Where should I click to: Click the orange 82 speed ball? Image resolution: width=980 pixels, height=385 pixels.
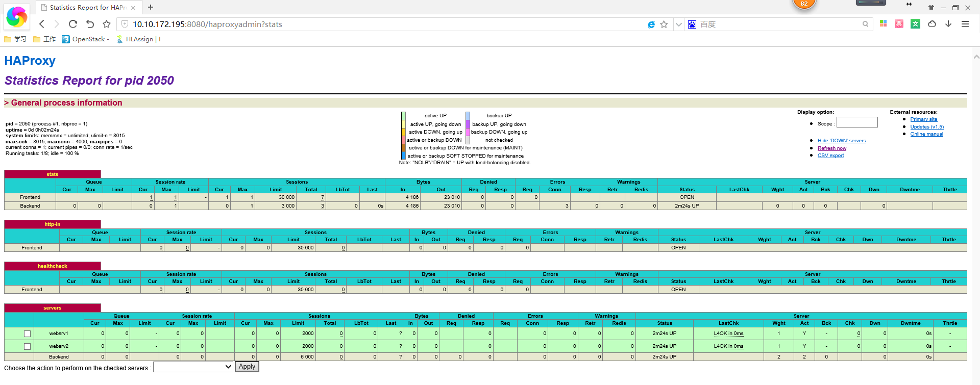(804, 4)
